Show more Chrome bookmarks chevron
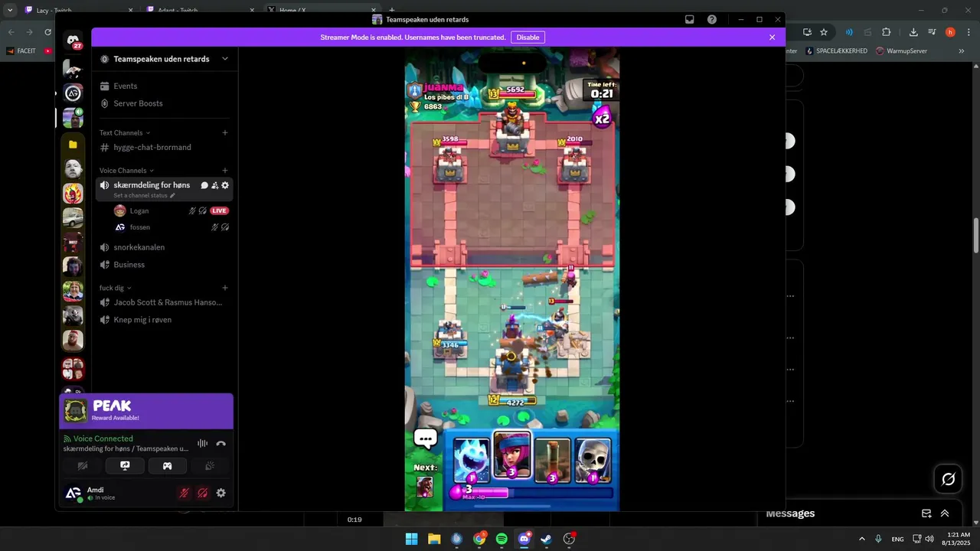 pyautogui.click(x=962, y=51)
